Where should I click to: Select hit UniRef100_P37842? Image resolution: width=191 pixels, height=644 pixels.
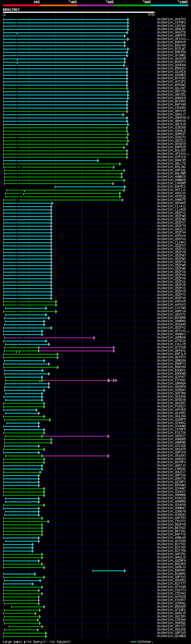[171, 380]
